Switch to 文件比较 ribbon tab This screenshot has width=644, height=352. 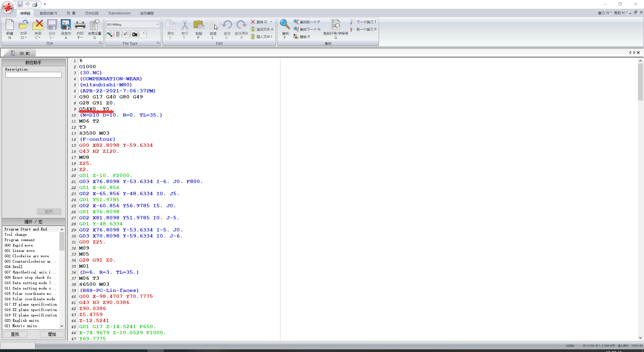pos(92,13)
